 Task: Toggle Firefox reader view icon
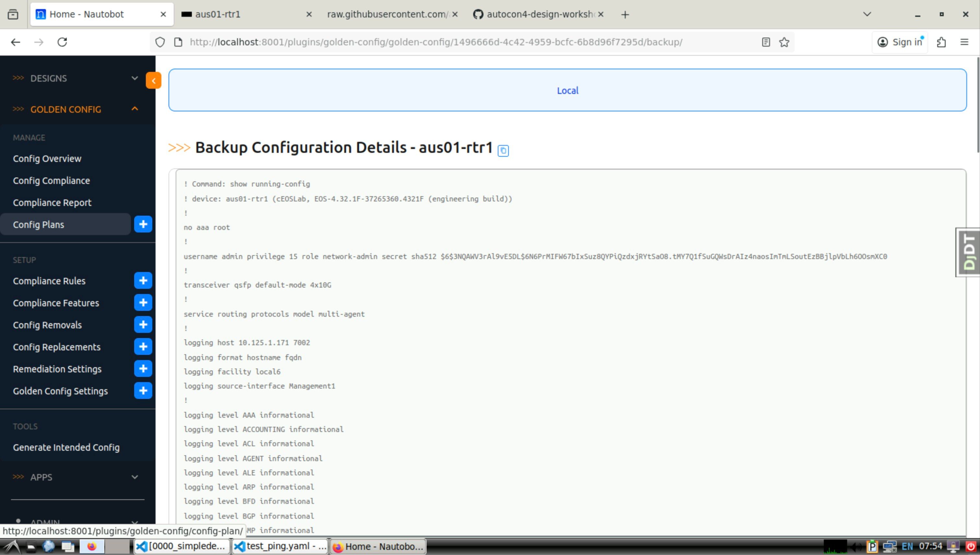(x=765, y=42)
